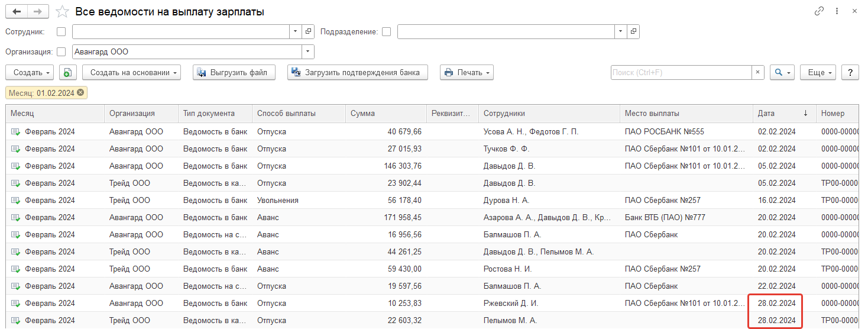
Task: Open the Еще menu
Action: point(818,72)
